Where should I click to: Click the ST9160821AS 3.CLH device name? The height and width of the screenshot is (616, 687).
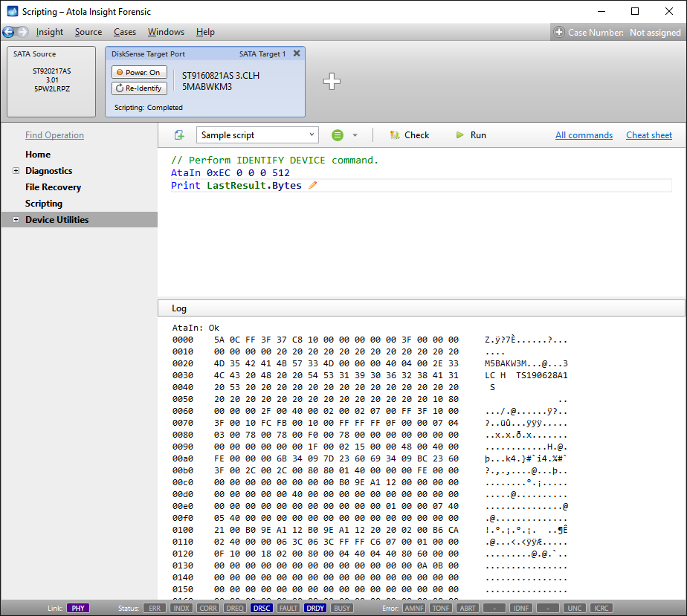tap(221, 75)
